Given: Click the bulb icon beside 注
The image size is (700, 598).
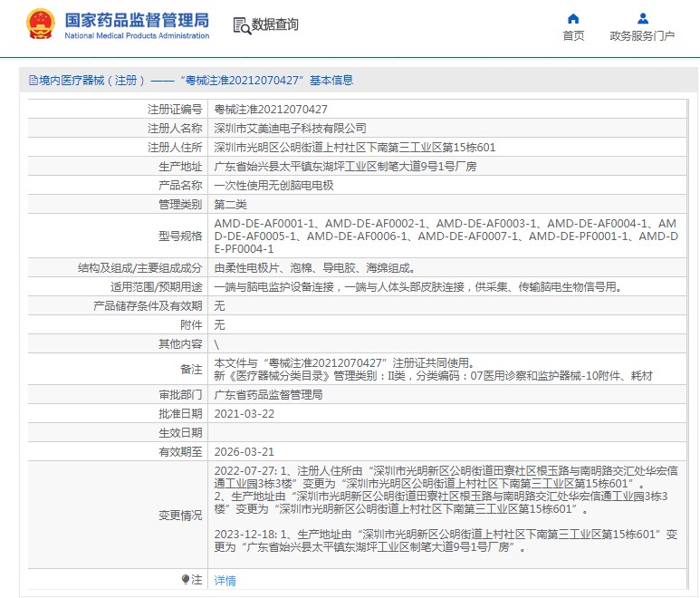Looking at the screenshot, I should tap(186, 579).
